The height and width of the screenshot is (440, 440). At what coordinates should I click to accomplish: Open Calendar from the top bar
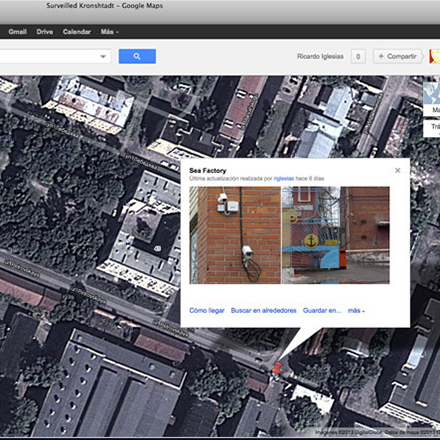[x=77, y=32]
